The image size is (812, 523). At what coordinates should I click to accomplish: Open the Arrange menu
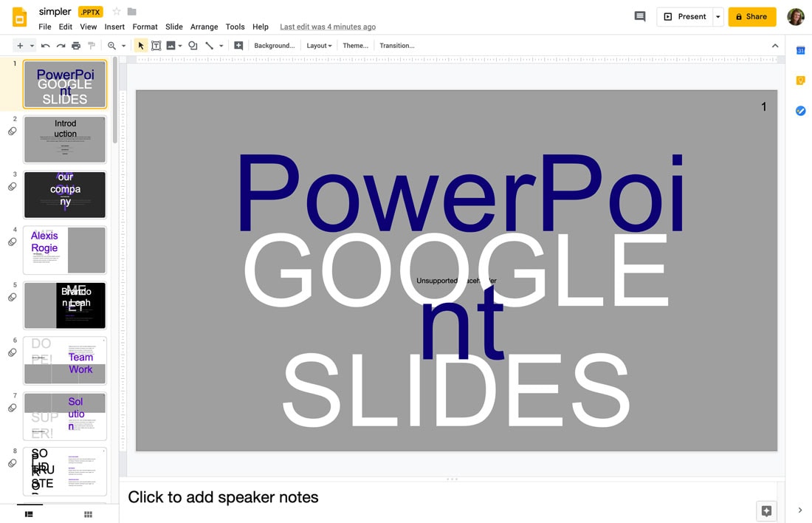[204, 27]
